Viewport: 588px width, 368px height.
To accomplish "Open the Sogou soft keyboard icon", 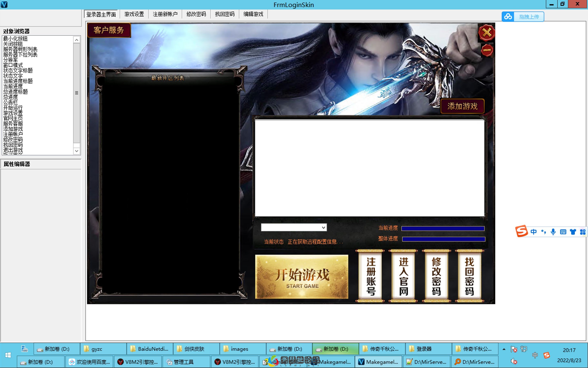I will point(563,232).
